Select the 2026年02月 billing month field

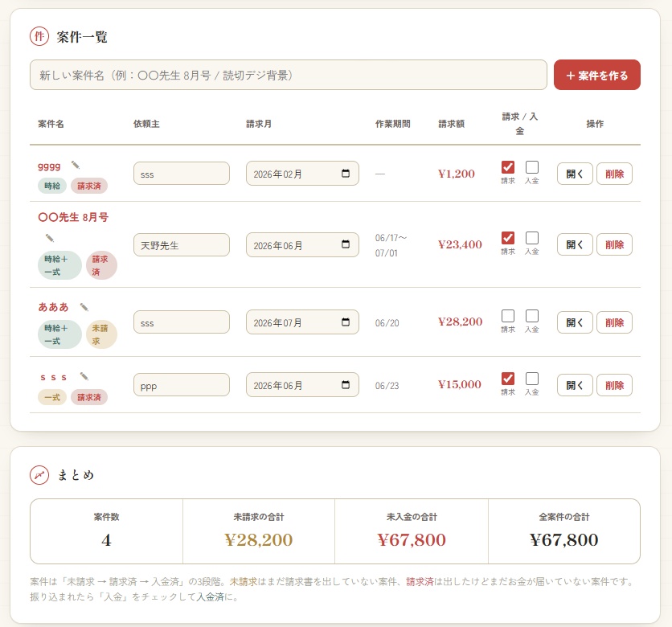[x=302, y=174]
